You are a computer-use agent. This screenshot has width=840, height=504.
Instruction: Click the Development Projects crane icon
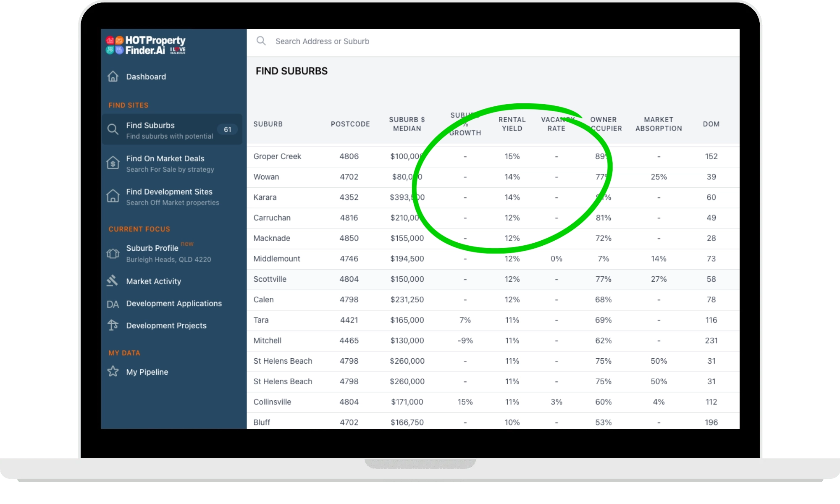click(113, 325)
